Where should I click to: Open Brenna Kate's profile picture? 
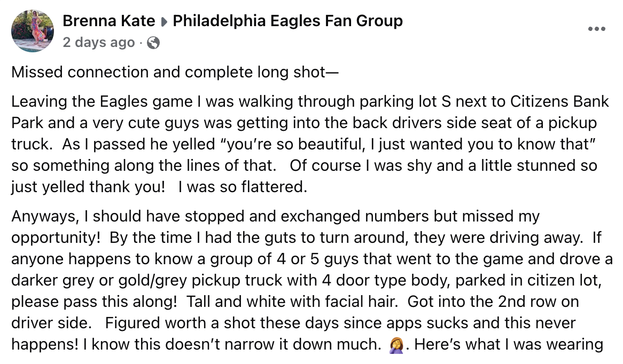point(33,31)
